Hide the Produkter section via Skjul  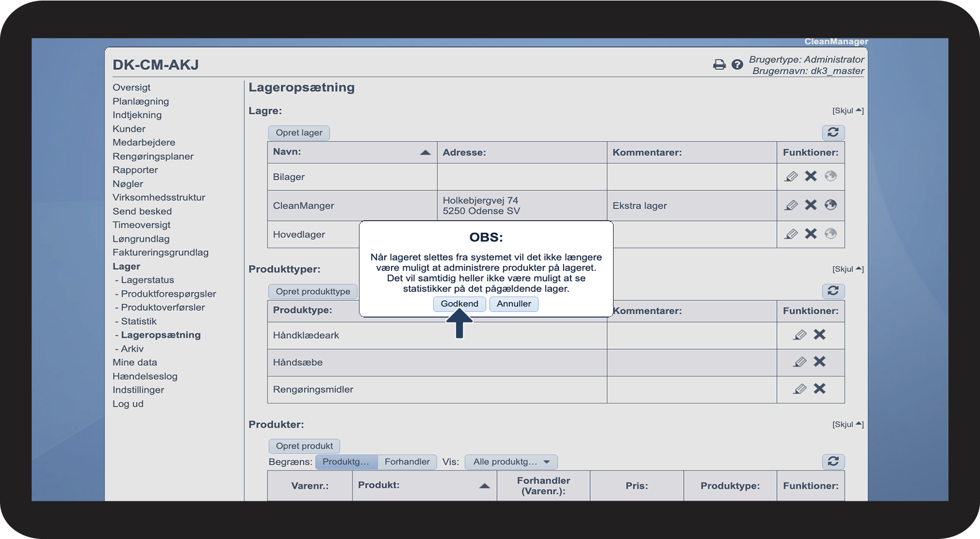(847, 424)
